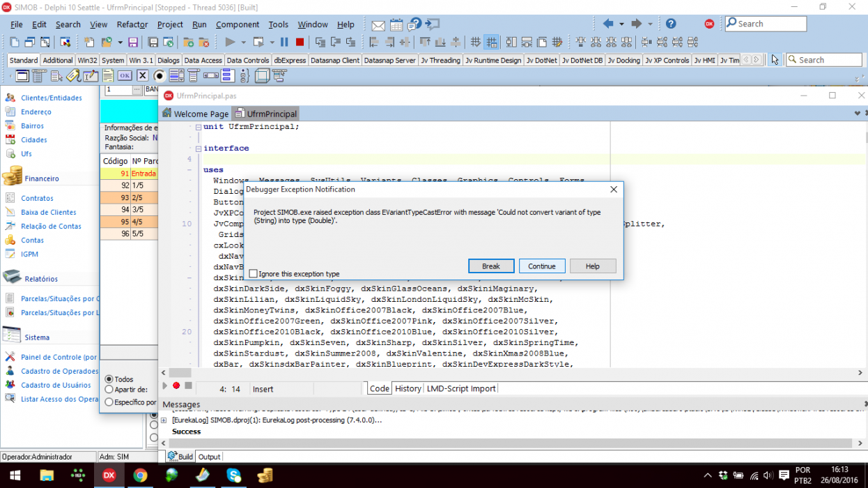Open Skype from the Windows taskbar
The height and width of the screenshot is (488, 868).
tap(234, 475)
